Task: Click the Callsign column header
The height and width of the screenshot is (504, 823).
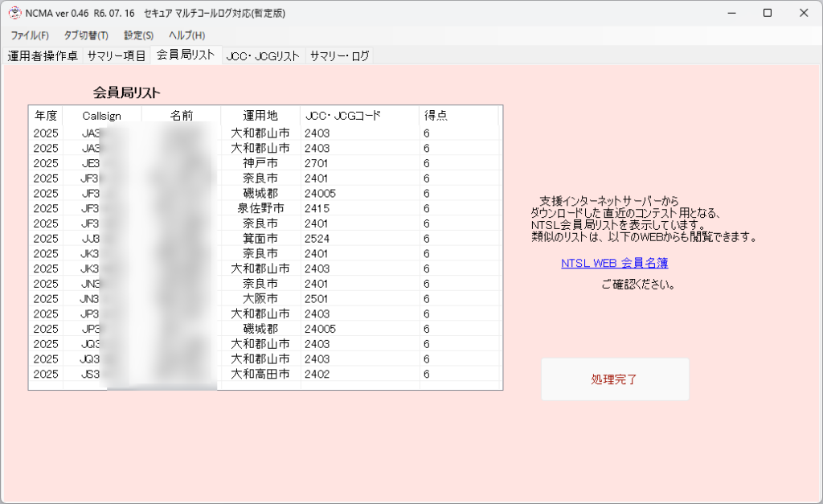Action: point(102,116)
